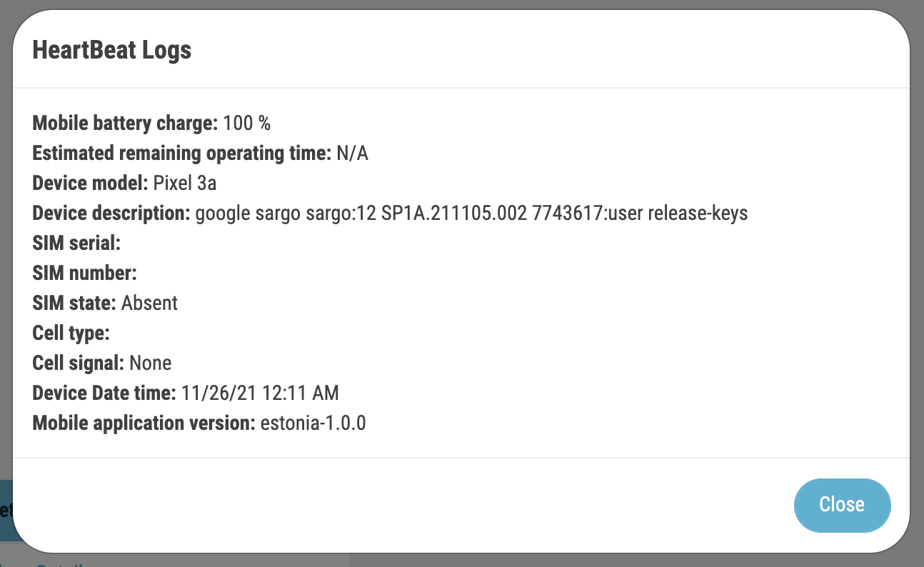Click the Device description label
The height and width of the screenshot is (567, 924).
tap(111, 214)
